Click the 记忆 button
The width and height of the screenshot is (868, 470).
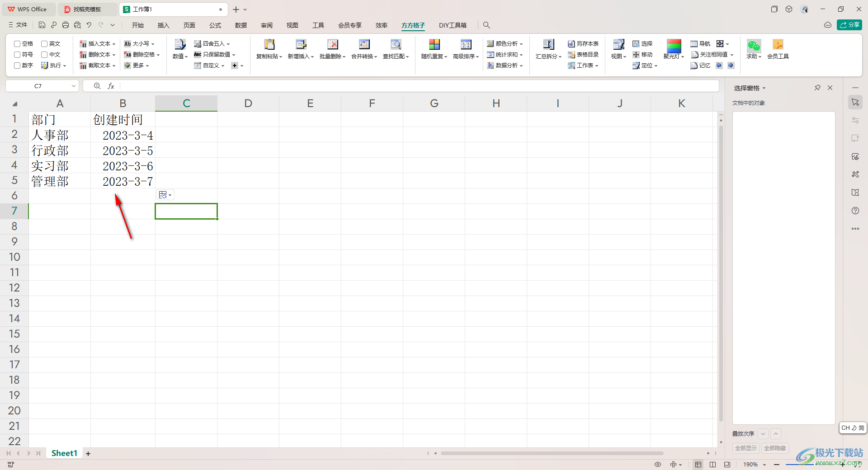point(700,66)
